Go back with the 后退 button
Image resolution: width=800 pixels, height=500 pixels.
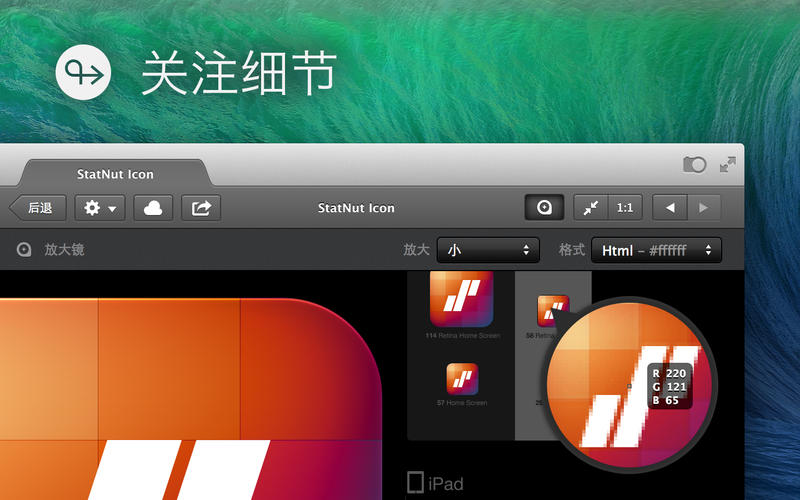pyautogui.click(x=38, y=208)
